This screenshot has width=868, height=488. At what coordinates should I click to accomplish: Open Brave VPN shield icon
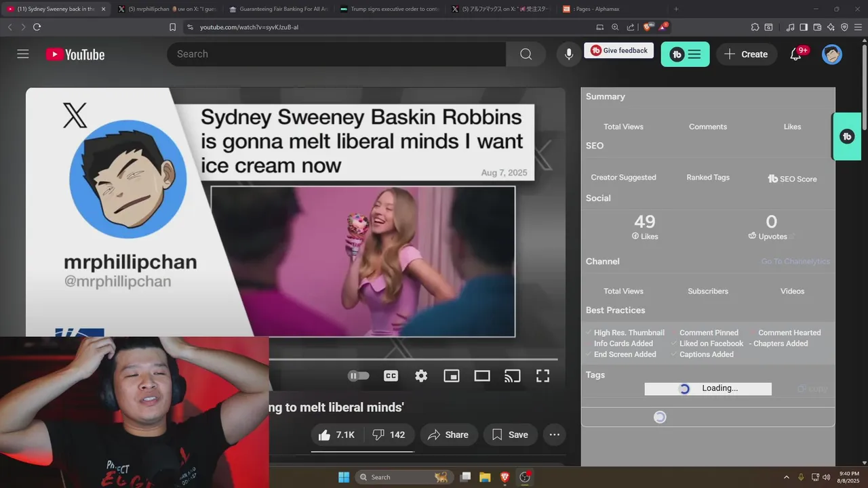844,27
